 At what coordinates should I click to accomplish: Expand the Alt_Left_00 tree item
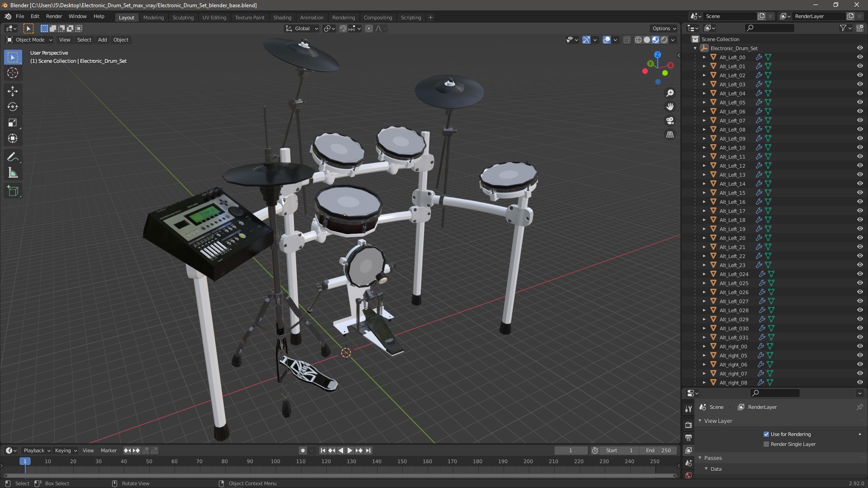point(704,57)
